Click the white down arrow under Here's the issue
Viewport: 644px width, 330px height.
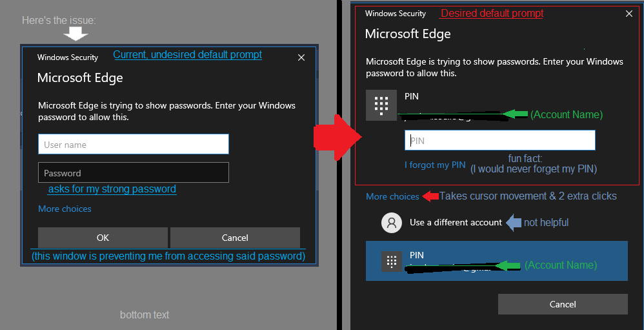[x=76, y=34]
